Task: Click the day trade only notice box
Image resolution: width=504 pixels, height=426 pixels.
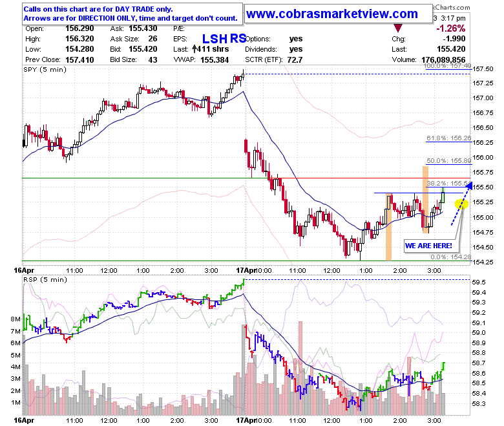Action: 132,14
